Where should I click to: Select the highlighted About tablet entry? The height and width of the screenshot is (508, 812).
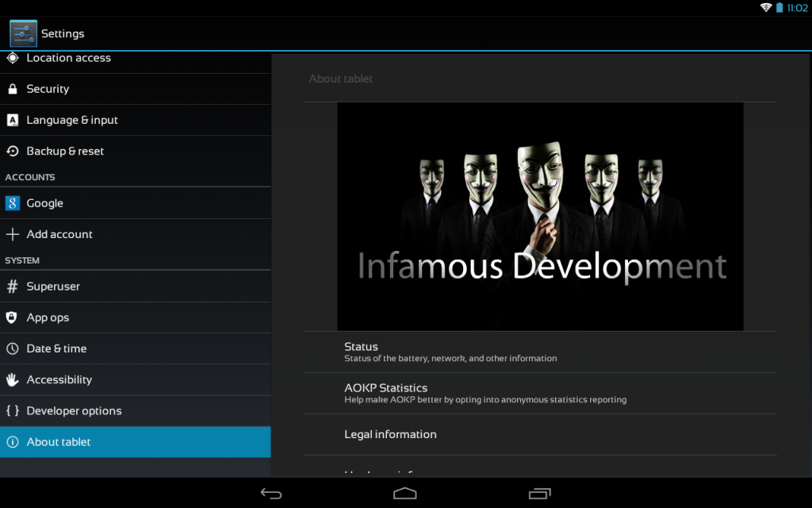coord(135,441)
